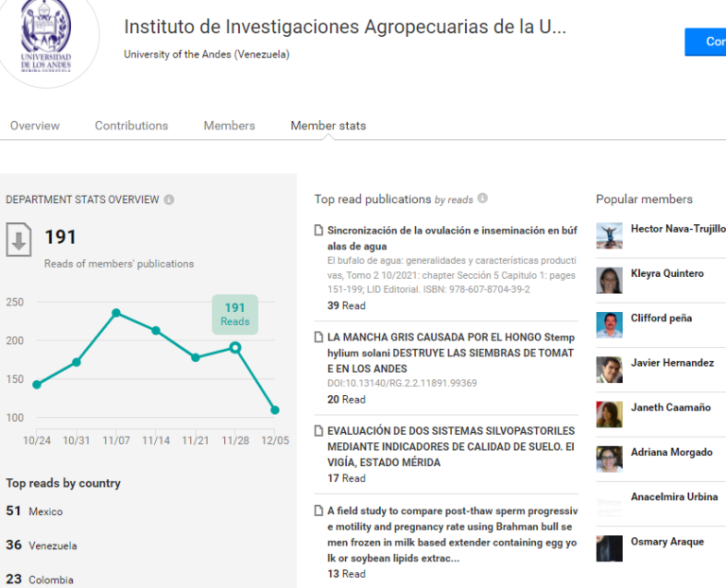Click document icon of field study sperm publication
This screenshot has height=588, width=726.
tap(319, 510)
